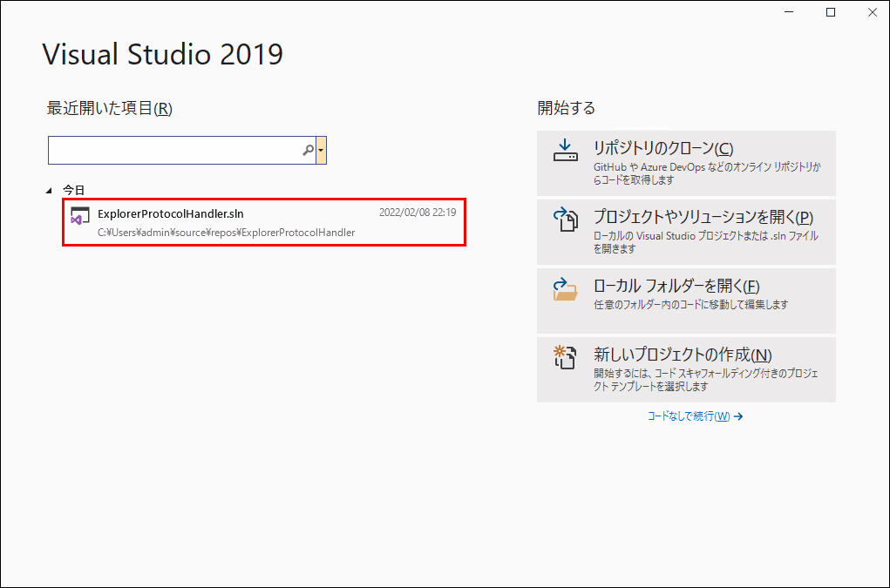Click the search magnifier icon in recent items
Image resolution: width=890 pixels, height=588 pixels.
309,150
